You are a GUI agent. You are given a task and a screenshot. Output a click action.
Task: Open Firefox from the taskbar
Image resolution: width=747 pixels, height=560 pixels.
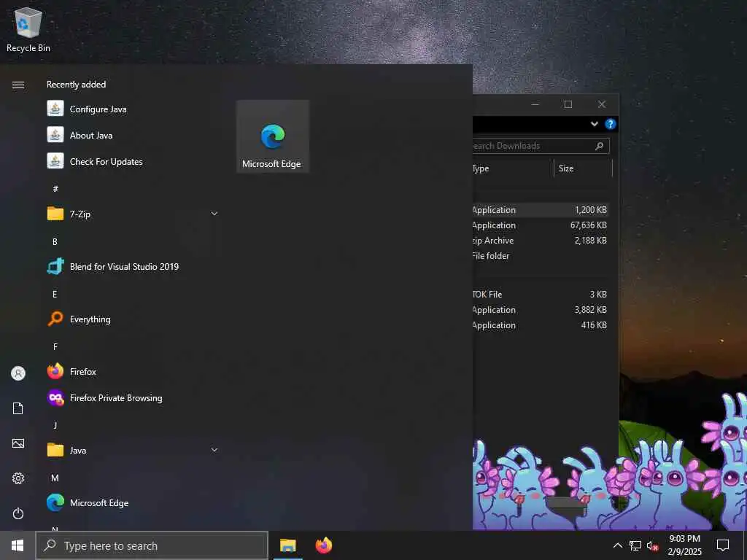pyautogui.click(x=324, y=545)
